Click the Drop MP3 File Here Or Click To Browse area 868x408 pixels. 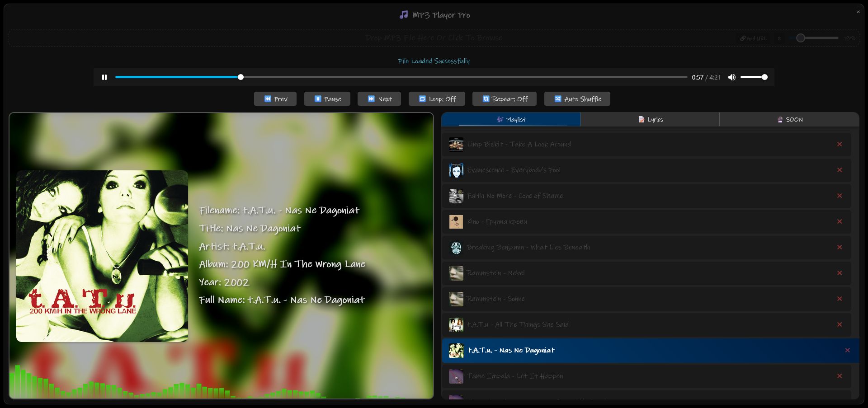pos(434,38)
